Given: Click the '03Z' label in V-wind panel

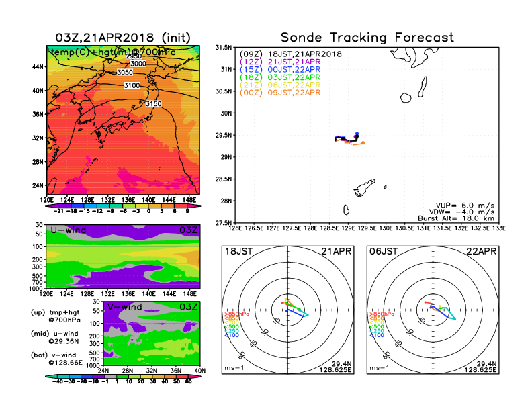Looking at the screenshot, I should pos(188,307).
